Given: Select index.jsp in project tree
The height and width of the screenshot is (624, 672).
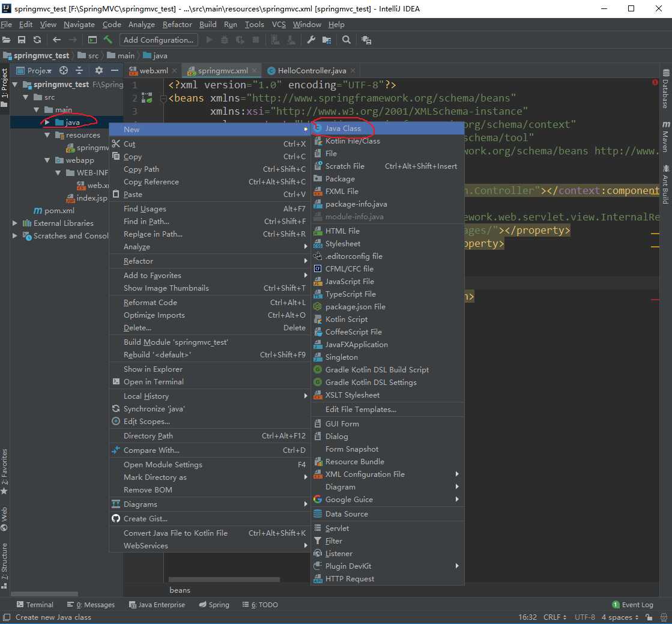Looking at the screenshot, I should pyautogui.click(x=86, y=198).
